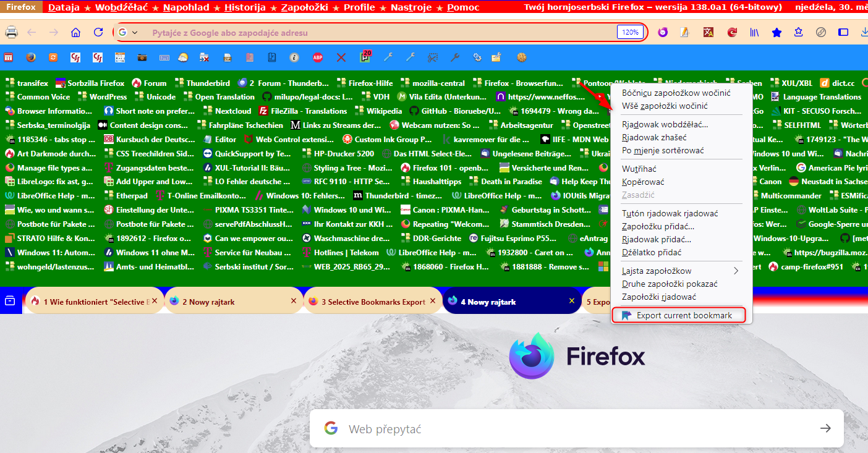Image resolution: width=868 pixels, height=453 pixels.
Task: Open the 'Wikipedia' bookmark folder
Action: 378,111
